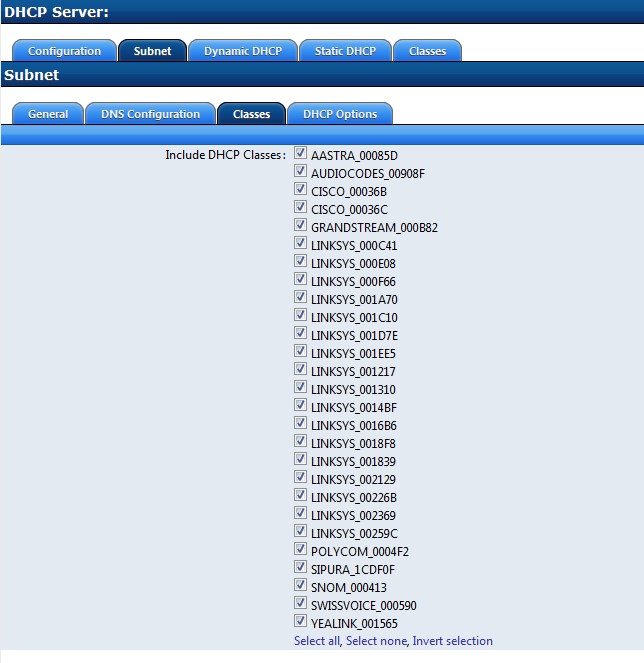Open the Configuration tab

click(x=64, y=51)
